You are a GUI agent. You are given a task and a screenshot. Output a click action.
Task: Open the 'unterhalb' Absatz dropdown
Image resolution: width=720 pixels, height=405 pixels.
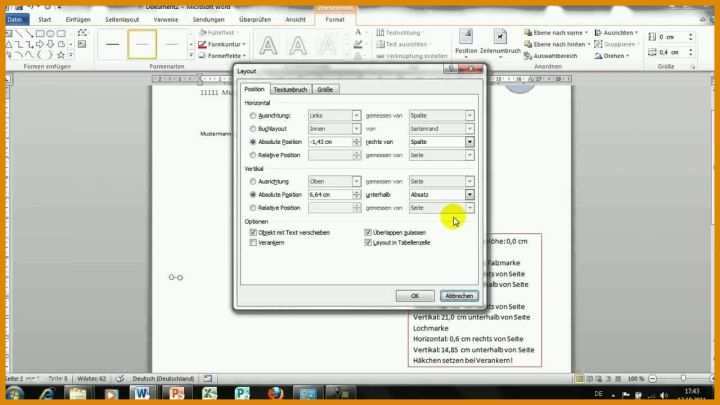pos(469,195)
